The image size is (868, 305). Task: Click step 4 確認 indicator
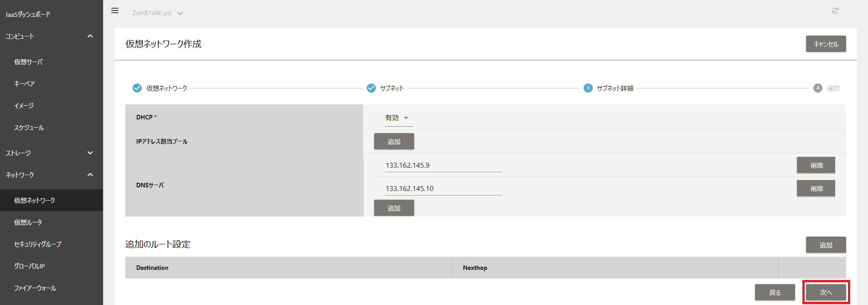[818, 88]
